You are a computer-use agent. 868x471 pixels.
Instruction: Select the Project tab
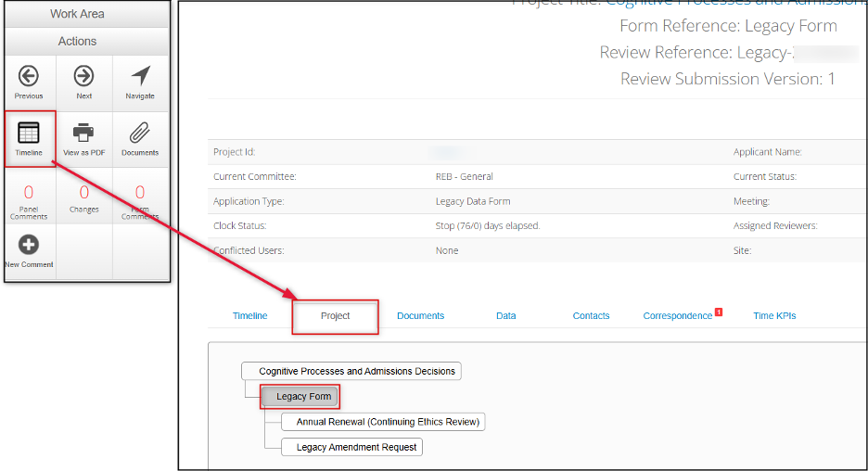coord(335,315)
